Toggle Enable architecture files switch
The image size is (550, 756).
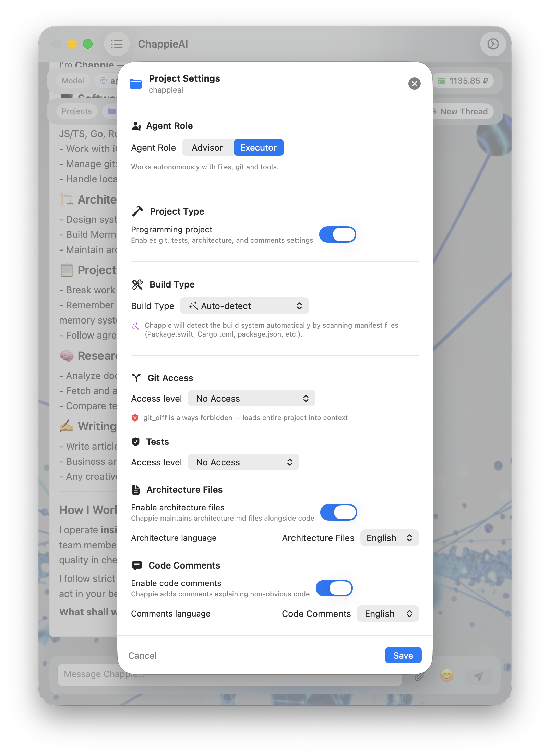point(338,512)
